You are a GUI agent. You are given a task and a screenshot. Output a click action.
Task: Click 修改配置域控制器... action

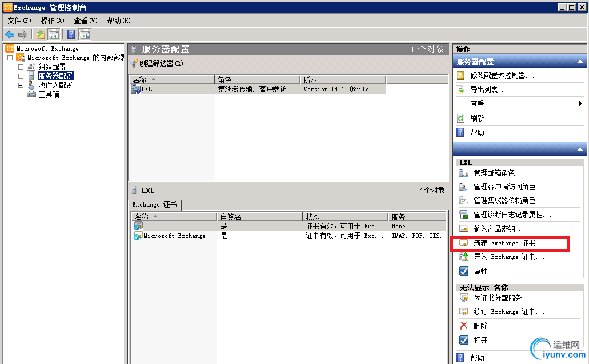pyautogui.click(x=502, y=76)
